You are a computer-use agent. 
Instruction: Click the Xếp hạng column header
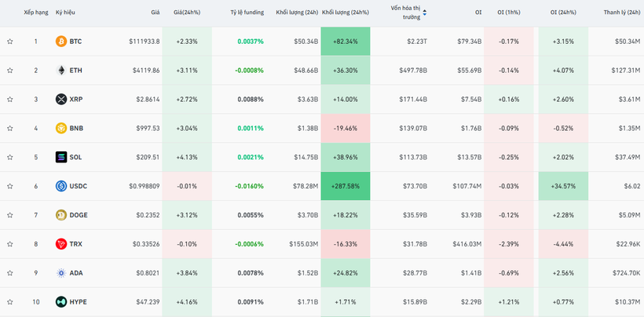click(35, 13)
